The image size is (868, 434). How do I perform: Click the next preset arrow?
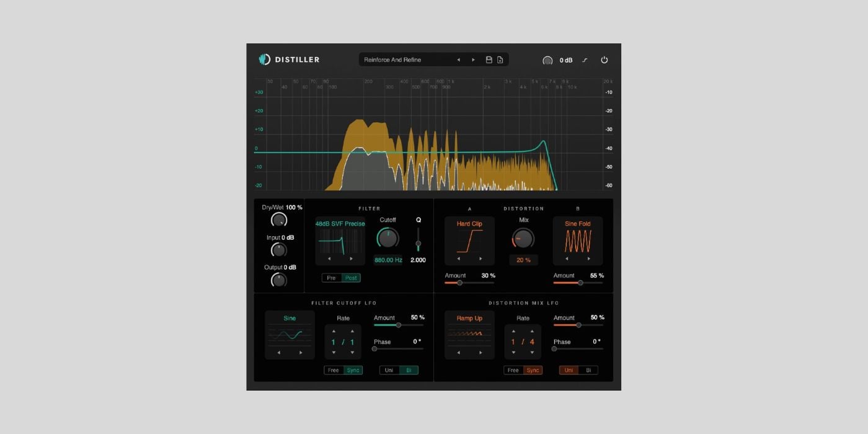pos(473,60)
